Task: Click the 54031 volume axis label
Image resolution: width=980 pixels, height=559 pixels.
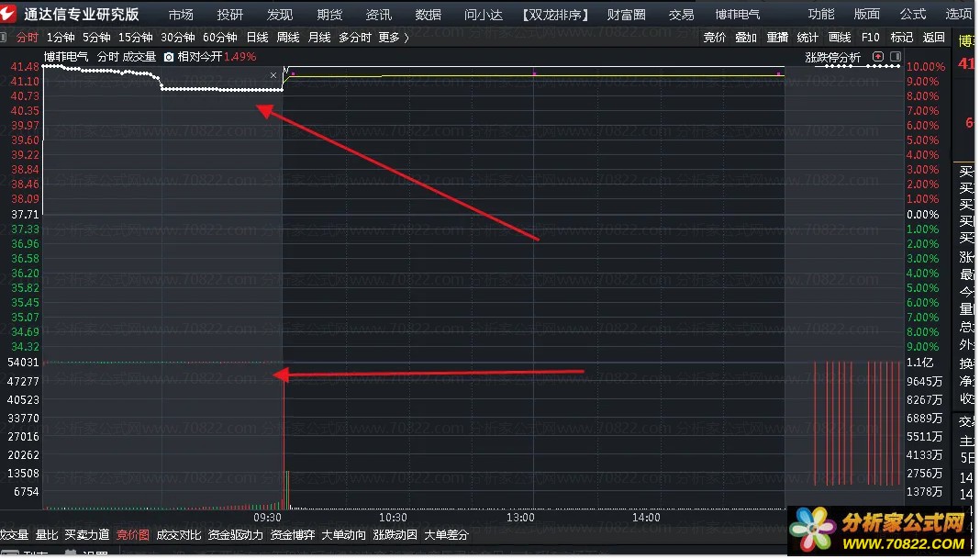Action: tap(23, 363)
